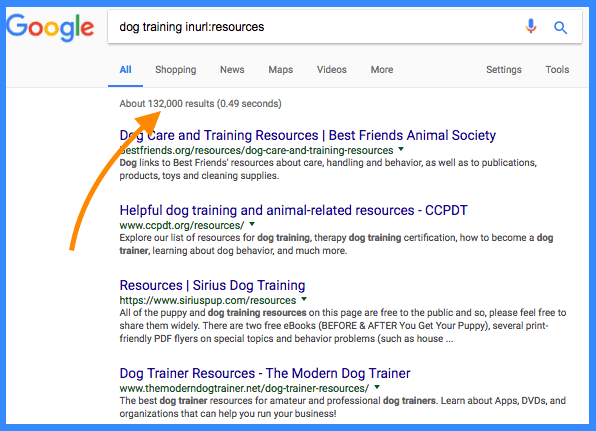
Task: Click snippet 'The best dog trainer resources'
Action: (342, 407)
